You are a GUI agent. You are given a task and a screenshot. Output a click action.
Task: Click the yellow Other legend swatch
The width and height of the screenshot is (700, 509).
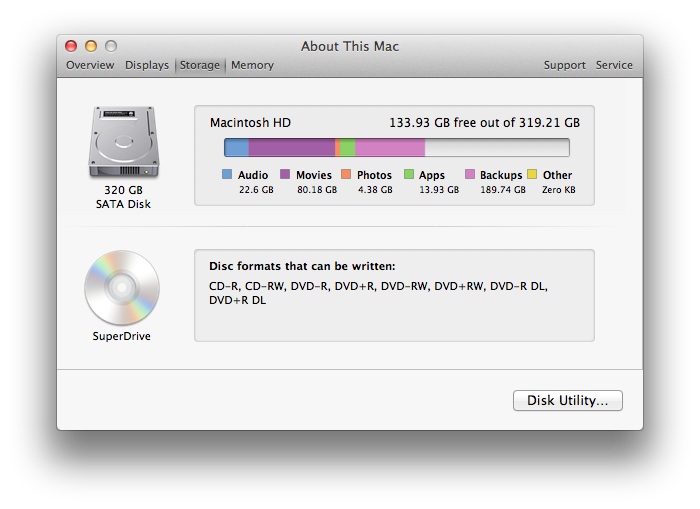[532, 174]
